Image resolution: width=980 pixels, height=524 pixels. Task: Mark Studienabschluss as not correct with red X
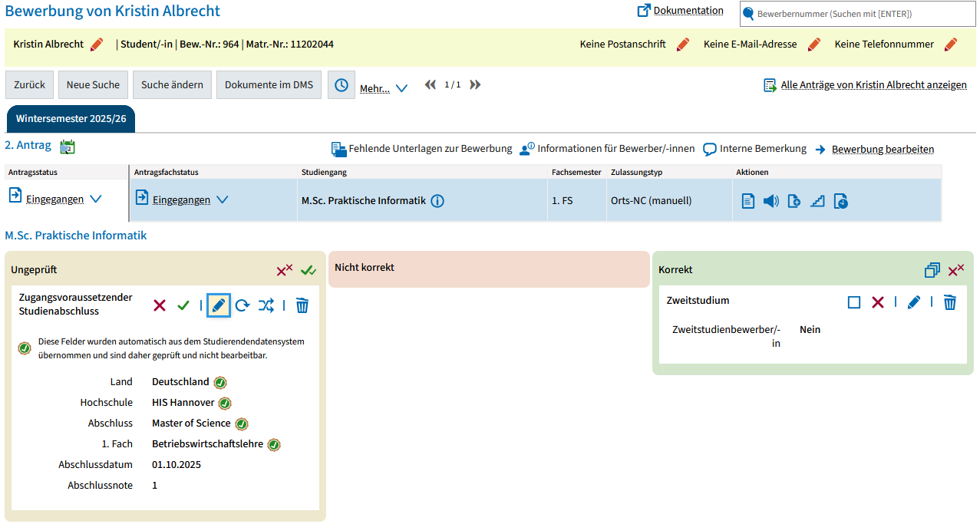click(x=160, y=305)
